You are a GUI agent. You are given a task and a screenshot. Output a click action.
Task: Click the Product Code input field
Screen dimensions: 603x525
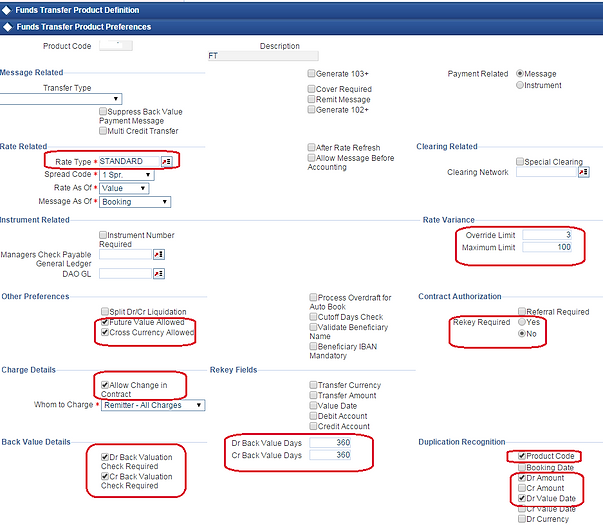click(116, 45)
